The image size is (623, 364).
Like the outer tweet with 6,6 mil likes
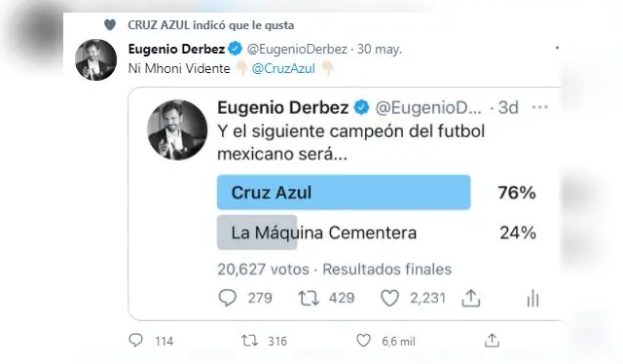363,341
